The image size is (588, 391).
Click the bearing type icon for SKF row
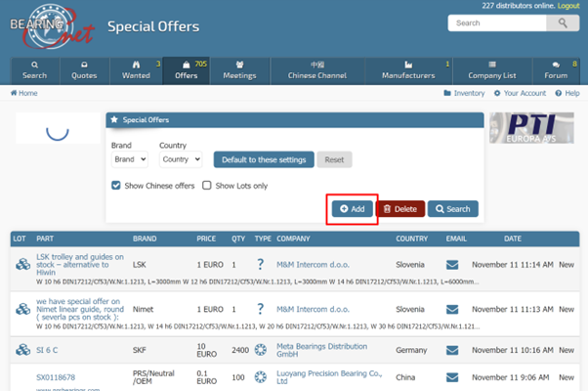(260, 350)
